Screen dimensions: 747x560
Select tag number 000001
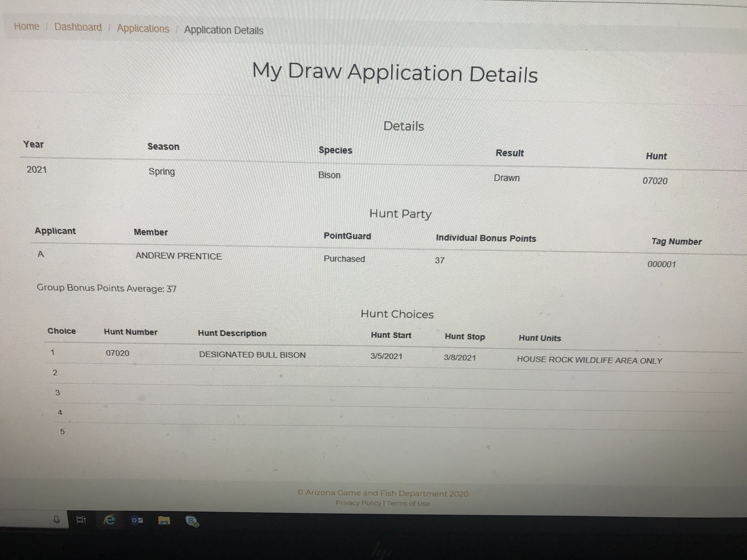(662, 264)
